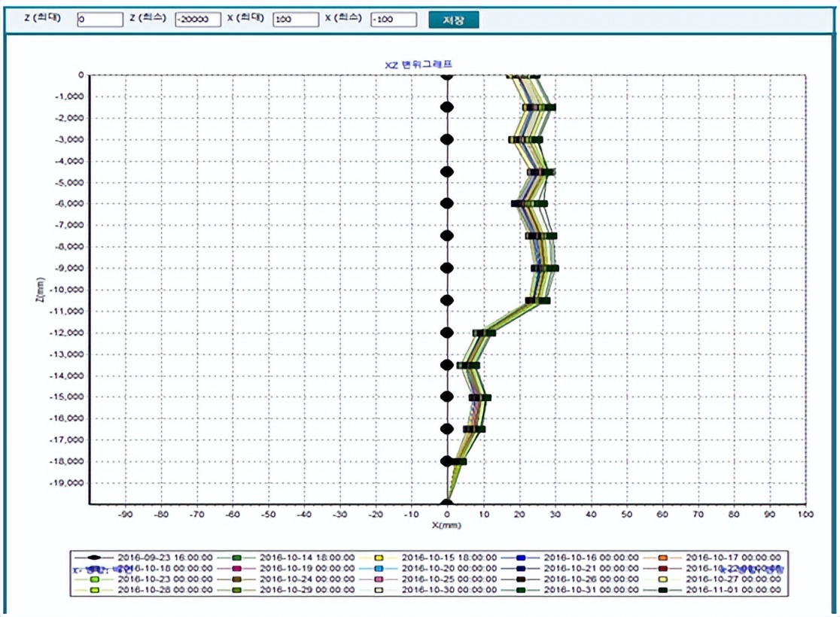The image size is (840, 617).
Task: Select the 2016-10-15 18:00:00 yellow legend swatch
Action: coord(379,558)
